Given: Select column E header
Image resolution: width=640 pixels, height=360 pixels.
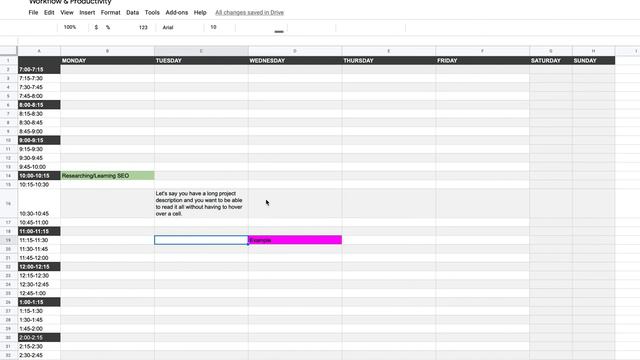Looking at the screenshot, I should coord(389,51).
